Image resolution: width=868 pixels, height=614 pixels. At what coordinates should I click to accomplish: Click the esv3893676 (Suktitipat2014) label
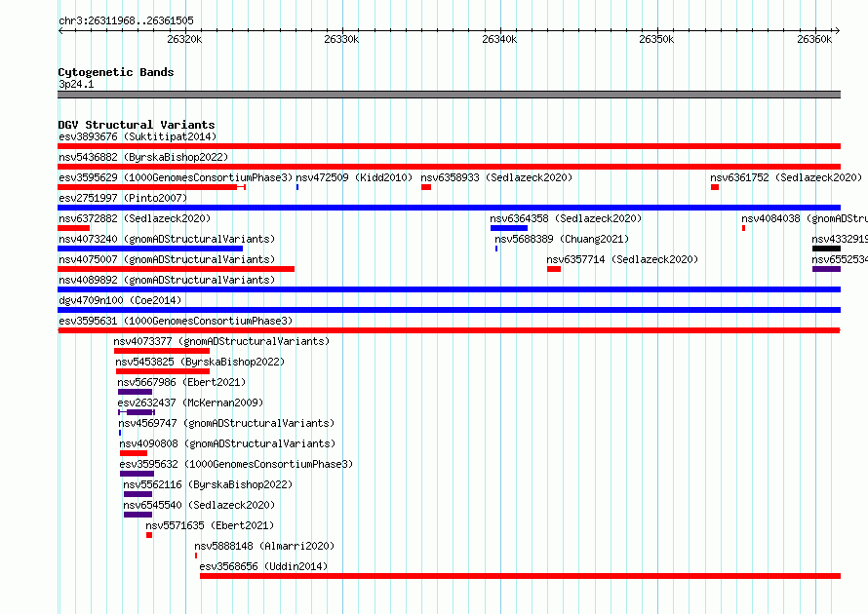pos(138,136)
